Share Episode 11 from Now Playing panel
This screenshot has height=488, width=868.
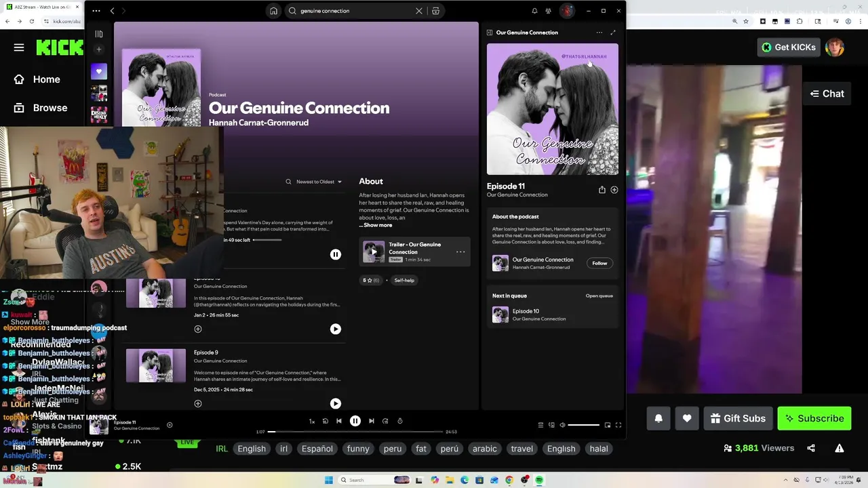[x=602, y=190]
